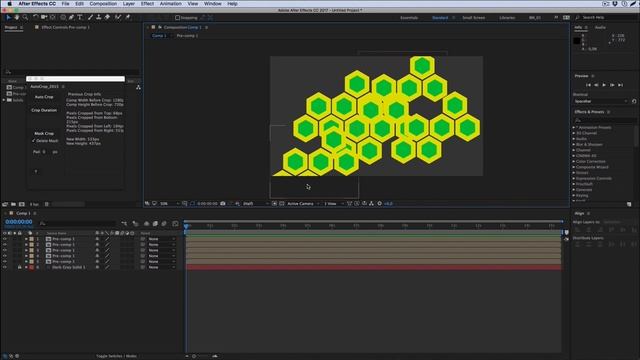Expand Dark Gray Solid 1 layer properties

[x=27, y=267]
